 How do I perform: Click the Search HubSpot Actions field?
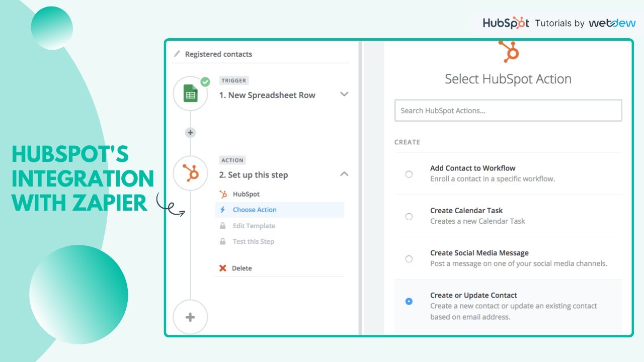tap(508, 111)
